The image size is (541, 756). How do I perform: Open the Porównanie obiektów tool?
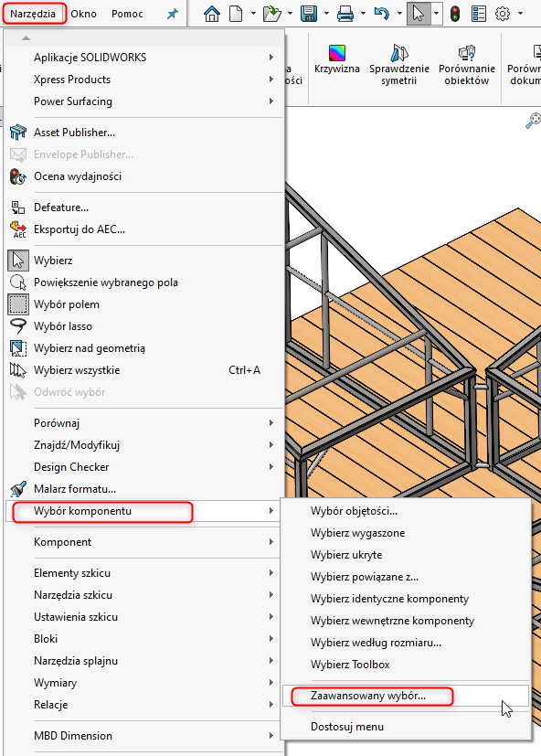pos(467,65)
